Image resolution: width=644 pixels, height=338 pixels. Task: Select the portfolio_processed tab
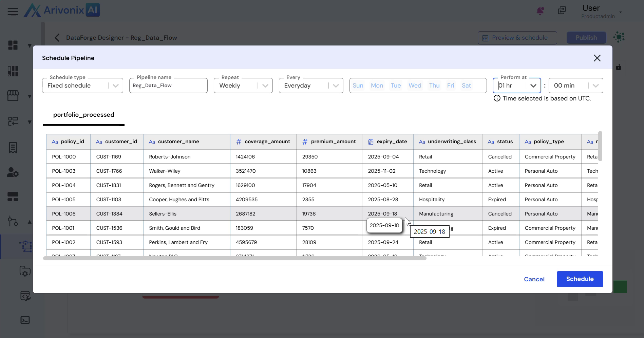click(83, 115)
